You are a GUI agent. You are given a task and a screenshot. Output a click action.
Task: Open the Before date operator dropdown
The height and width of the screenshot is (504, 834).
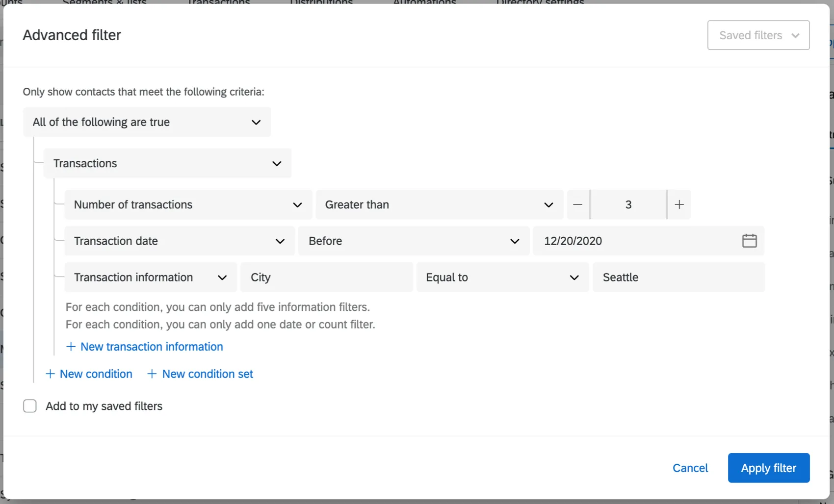pyautogui.click(x=514, y=241)
